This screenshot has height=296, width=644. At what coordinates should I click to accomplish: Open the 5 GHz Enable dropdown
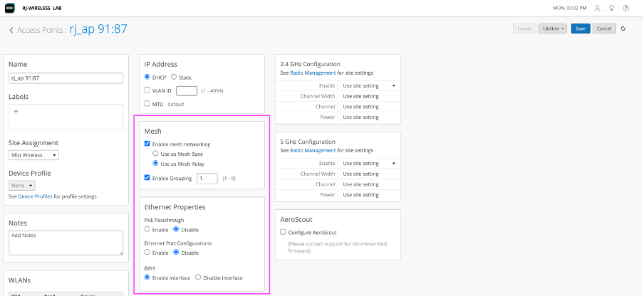pyautogui.click(x=368, y=163)
